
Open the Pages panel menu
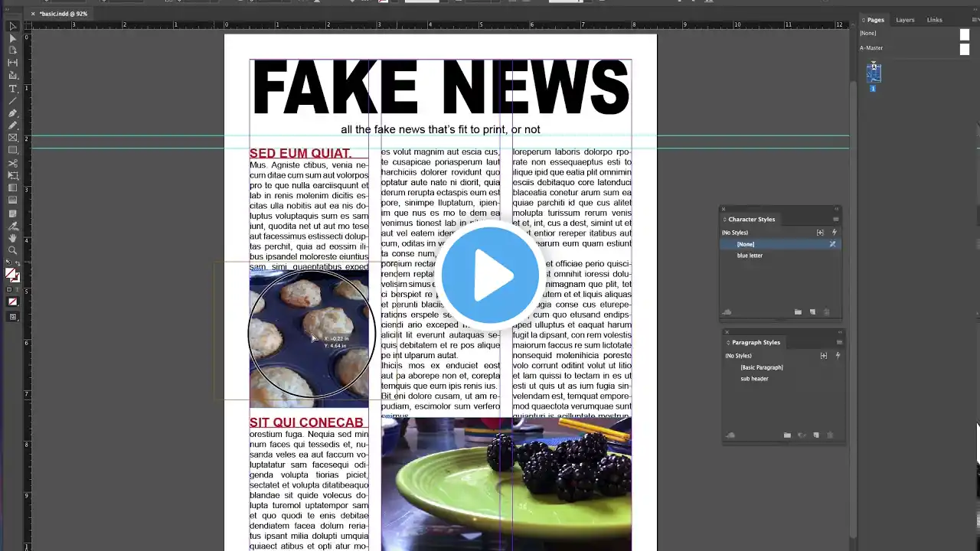(976, 20)
